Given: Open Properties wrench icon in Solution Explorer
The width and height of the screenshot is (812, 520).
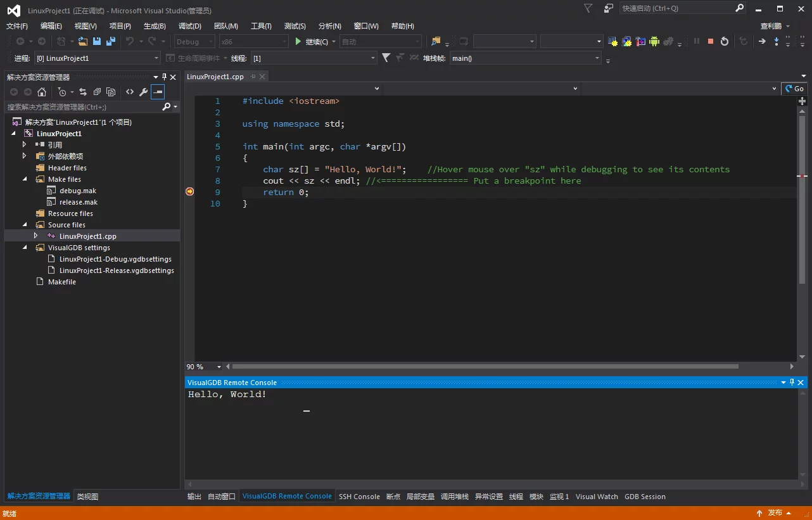Looking at the screenshot, I should tap(144, 92).
